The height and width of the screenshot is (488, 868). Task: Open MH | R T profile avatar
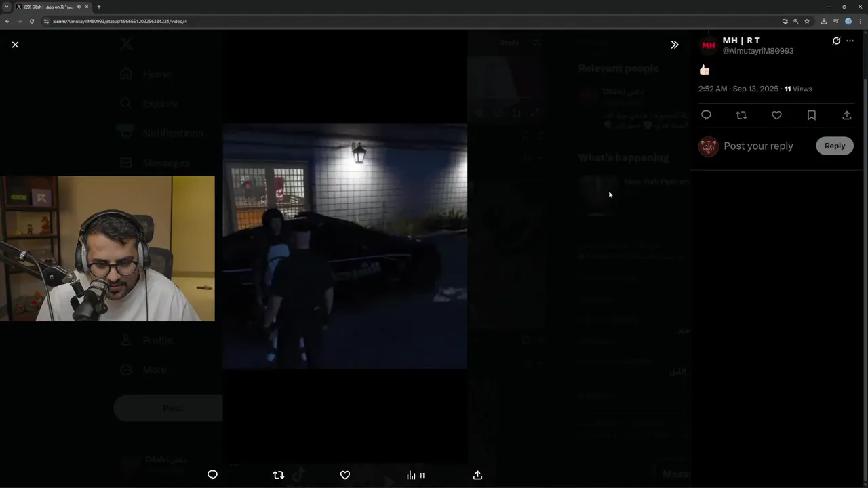[x=709, y=45]
